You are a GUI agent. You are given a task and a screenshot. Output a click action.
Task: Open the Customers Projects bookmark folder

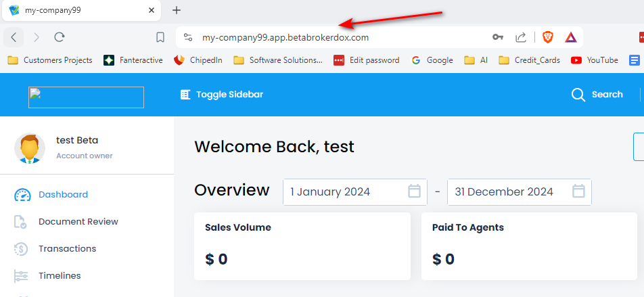[x=50, y=60]
